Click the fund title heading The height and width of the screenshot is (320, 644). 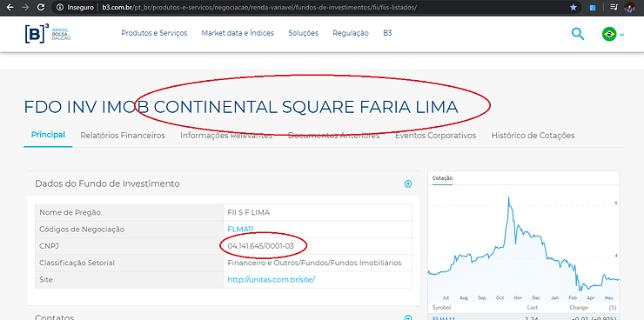pos(241,107)
